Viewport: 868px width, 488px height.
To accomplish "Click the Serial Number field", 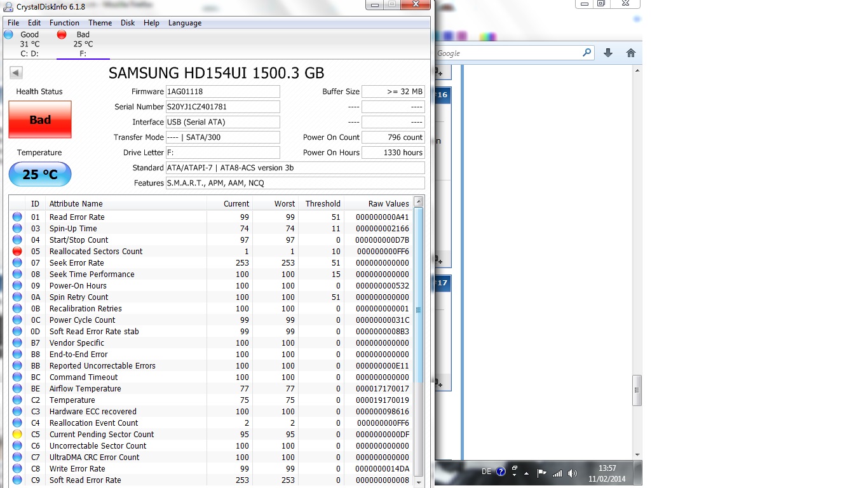I will point(222,107).
